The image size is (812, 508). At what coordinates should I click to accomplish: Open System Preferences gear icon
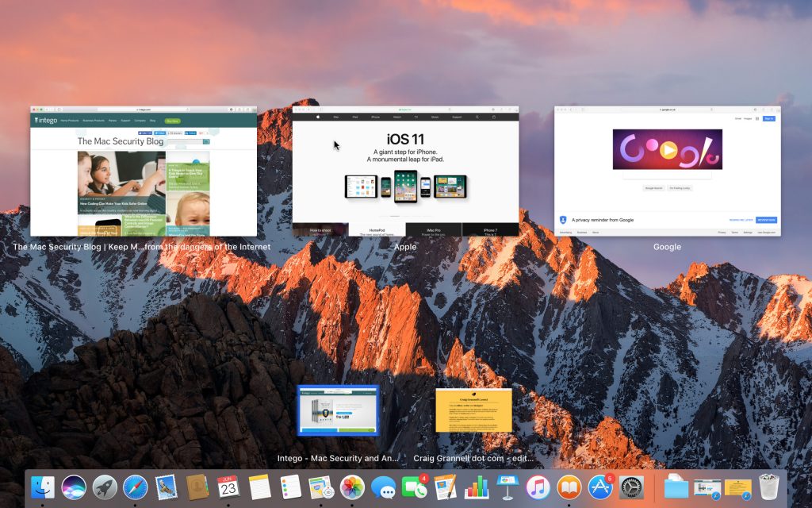(631, 487)
